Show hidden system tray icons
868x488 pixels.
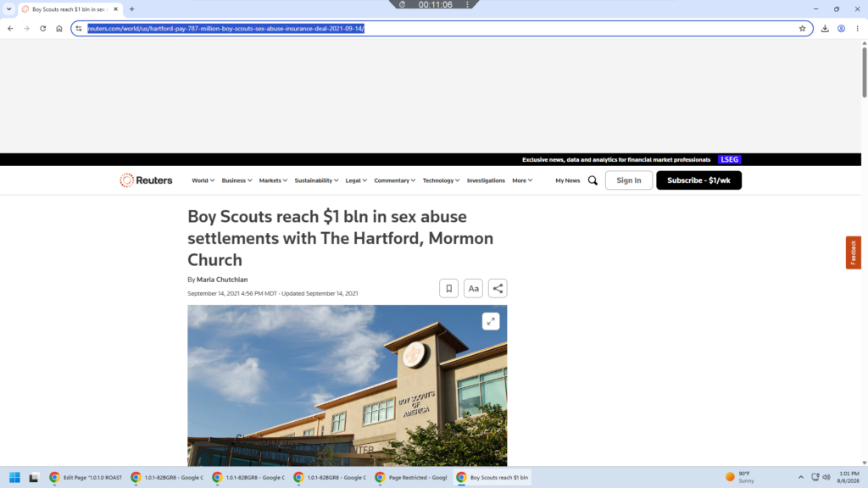click(x=800, y=477)
